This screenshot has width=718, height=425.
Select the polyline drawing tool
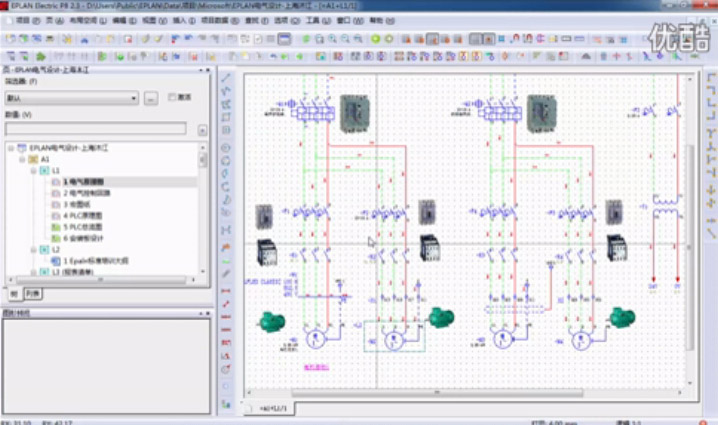(226, 91)
